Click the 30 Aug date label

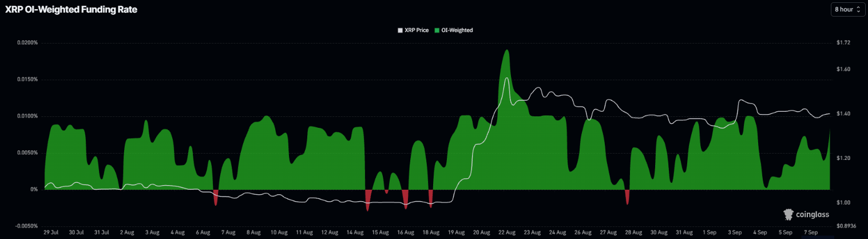tap(659, 233)
